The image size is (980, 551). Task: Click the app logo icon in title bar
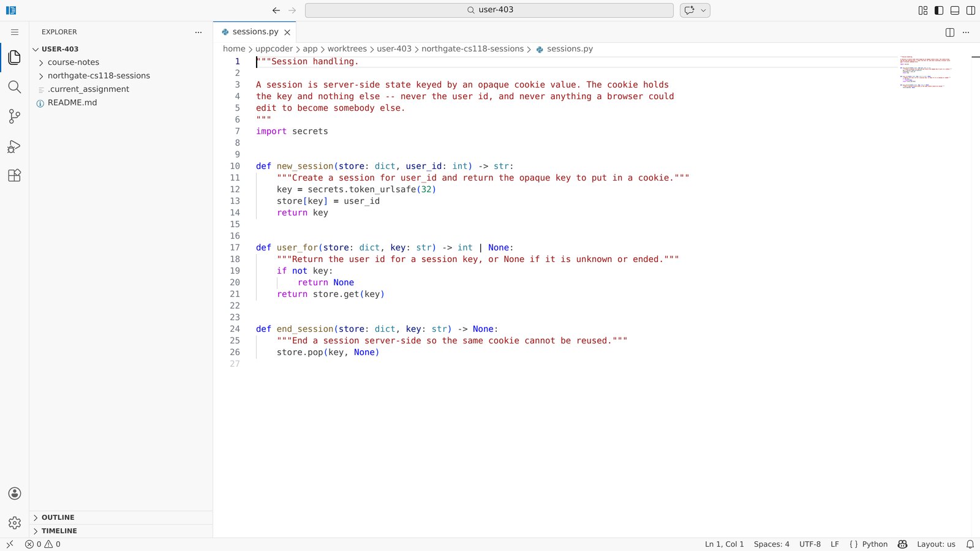(x=11, y=10)
